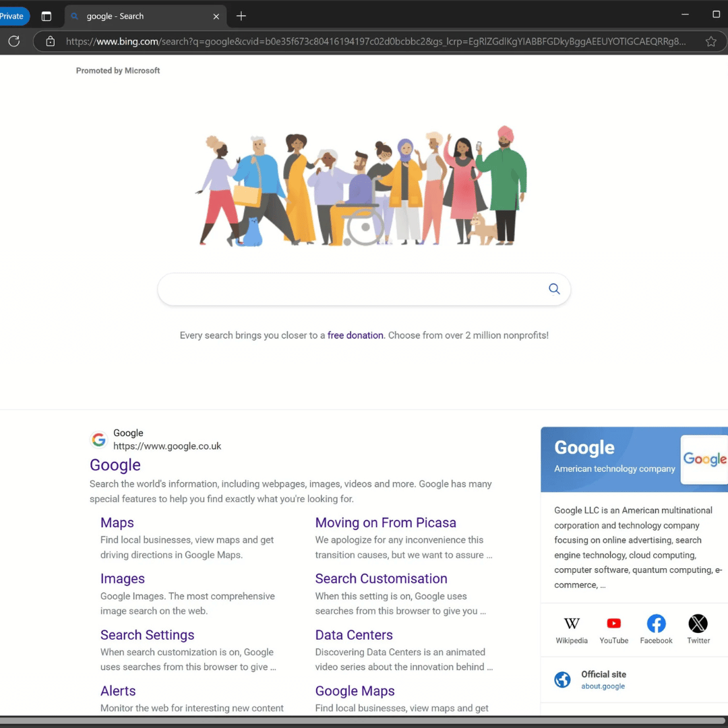Viewport: 728px width, 728px height.
Task: Open the tab actions menu icon
Action: [47, 16]
